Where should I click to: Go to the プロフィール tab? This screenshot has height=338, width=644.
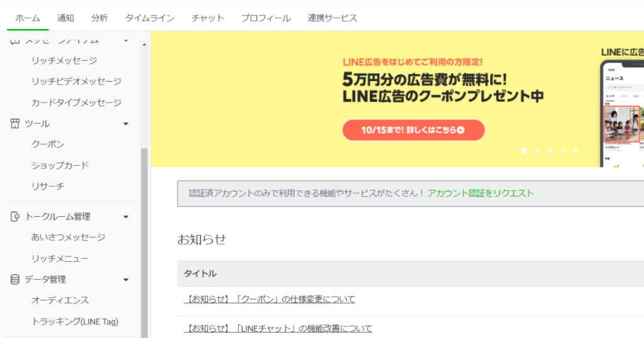(x=266, y=18)
